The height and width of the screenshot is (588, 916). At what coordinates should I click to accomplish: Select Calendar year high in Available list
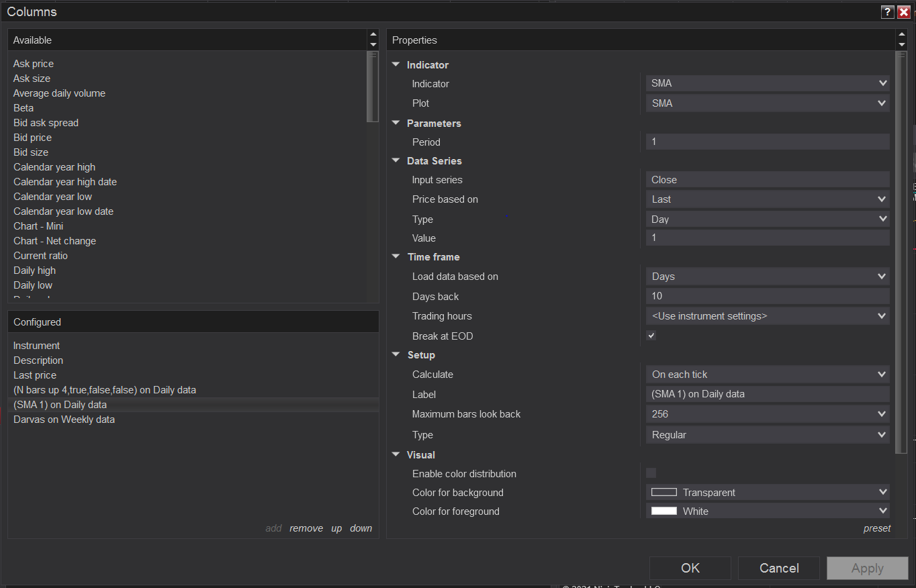54,167
